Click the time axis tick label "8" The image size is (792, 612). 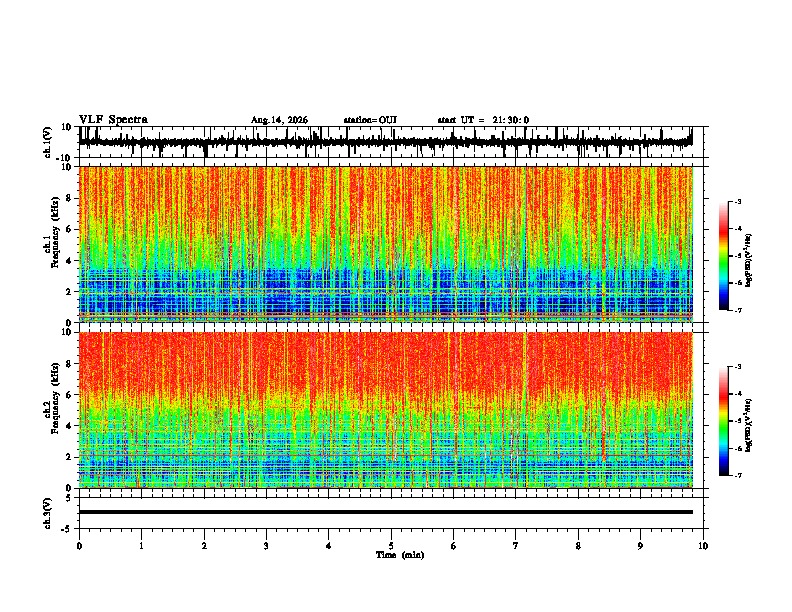click(578, 546)
